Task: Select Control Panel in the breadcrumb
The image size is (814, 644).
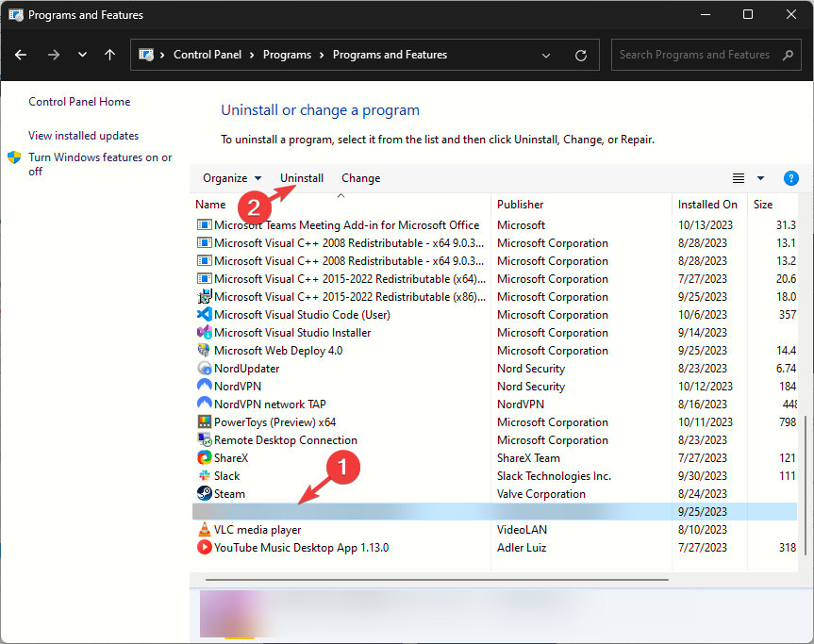Action: [x=208, y=55]
